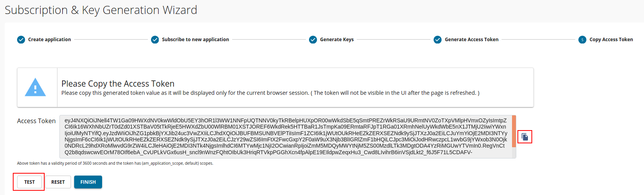Click the Generate Keys step checkmark icon
Screen dimensions: 644x195
tap(313, 40)
